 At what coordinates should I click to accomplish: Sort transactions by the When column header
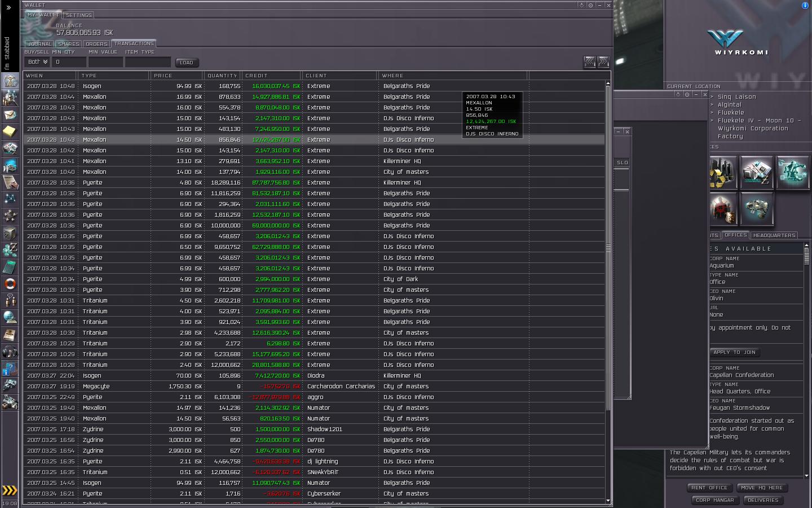pos(50,76)
